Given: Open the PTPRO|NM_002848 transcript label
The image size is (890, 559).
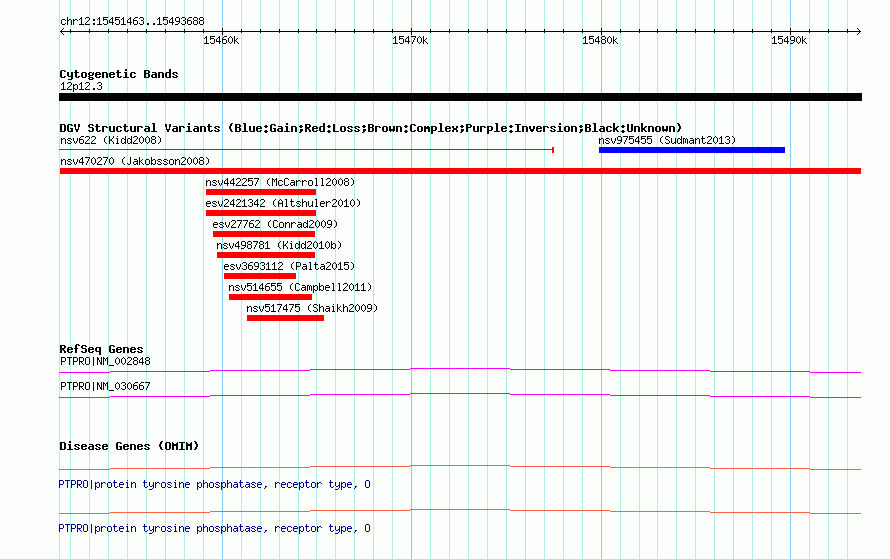Looking at the screenshot, I should tap(105, 362).
